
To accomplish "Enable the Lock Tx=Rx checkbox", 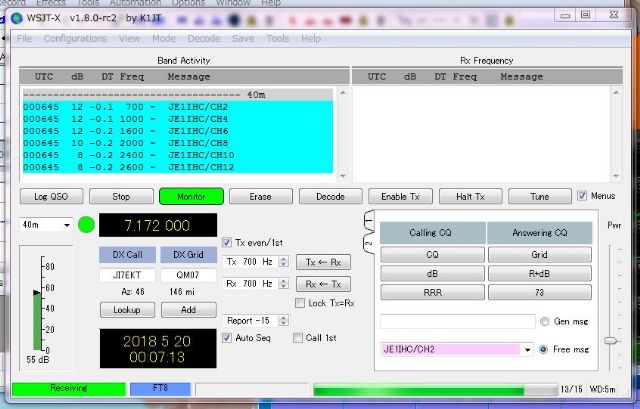I will (x=300, y=303).
